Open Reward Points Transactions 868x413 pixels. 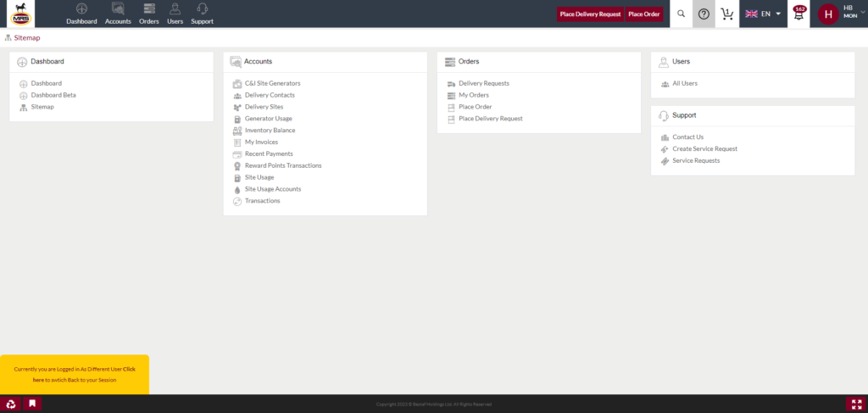click(283, 165)
